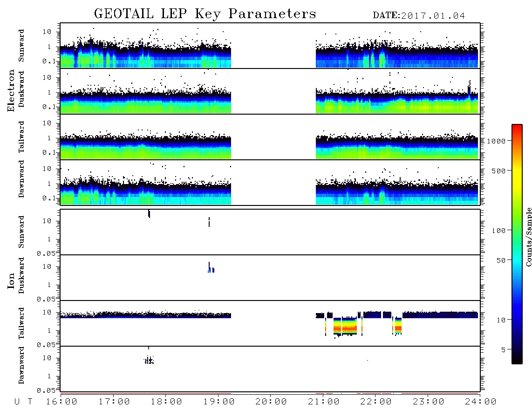Click the 50 tick on the colorbar
Screen dimensions: 532x410
501,260
